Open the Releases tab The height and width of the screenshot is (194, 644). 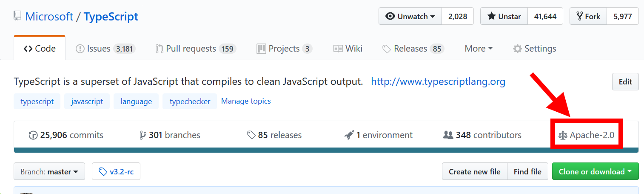413,49
